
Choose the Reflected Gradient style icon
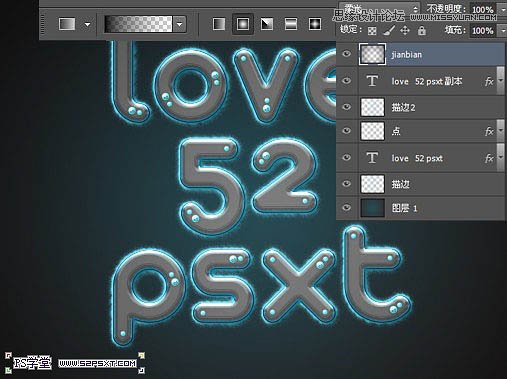pos(291,24)
